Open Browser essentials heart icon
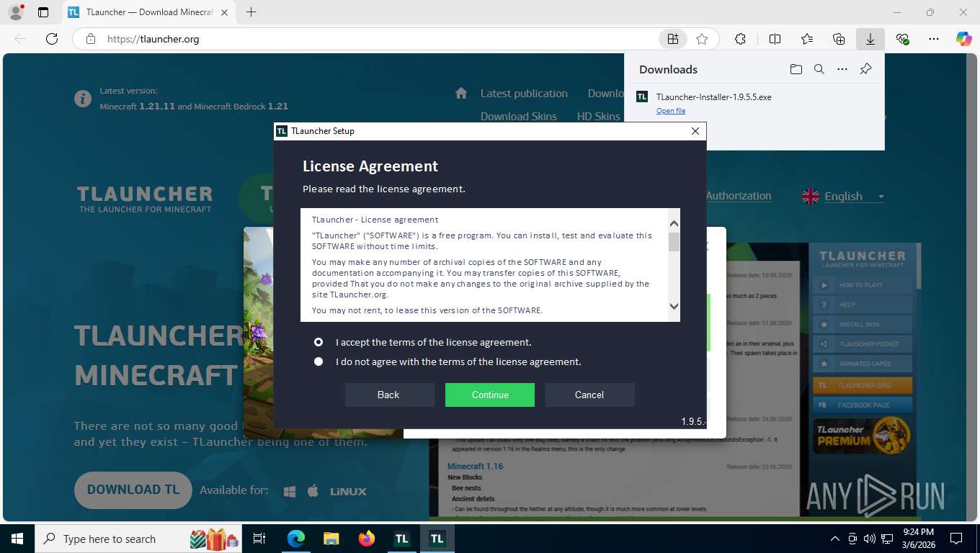Screen dimensions: 980x553 [902, 39]
